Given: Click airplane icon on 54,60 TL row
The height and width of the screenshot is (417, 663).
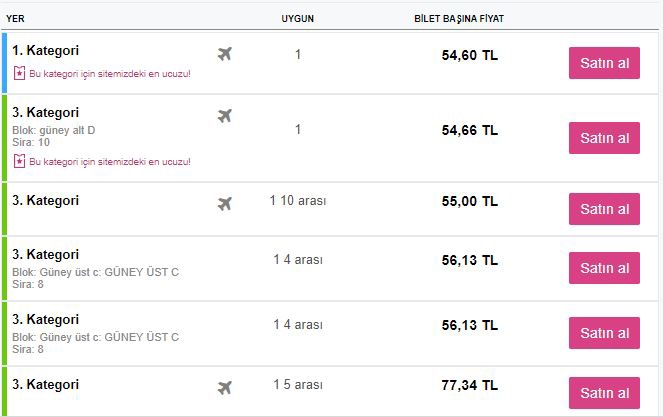Looking at the screenshot, I should [x=225, y=54].
